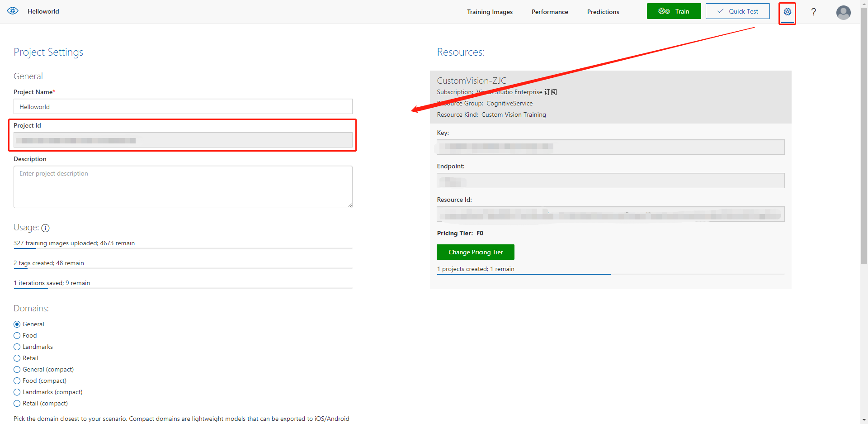
Task: Select the Retail domain radio button
Action: click(x=17, y=358)
